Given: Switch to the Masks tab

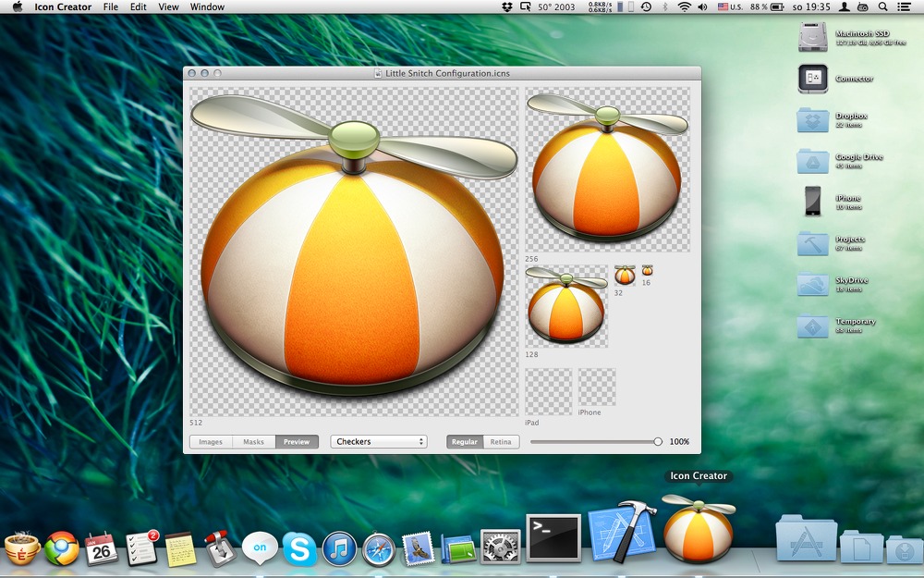Looking at the screenshot, I should (253, 441).
